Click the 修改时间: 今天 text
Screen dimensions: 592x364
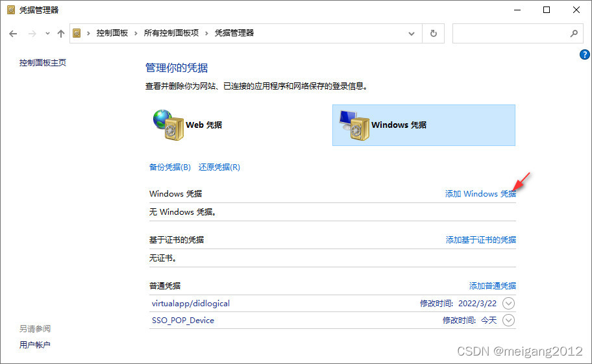pyautogui.click(x=470, y=321)
